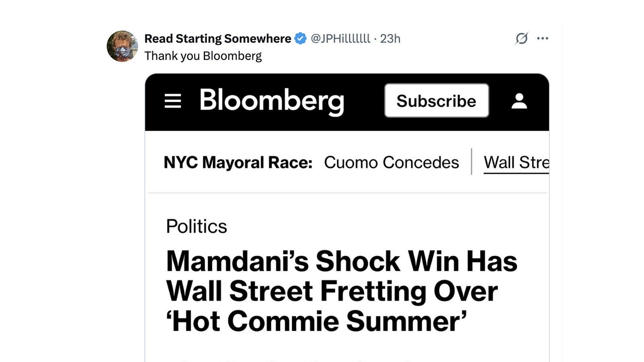Click the Bloomberg account person icon
644x362 pixels.
point(519,101)
